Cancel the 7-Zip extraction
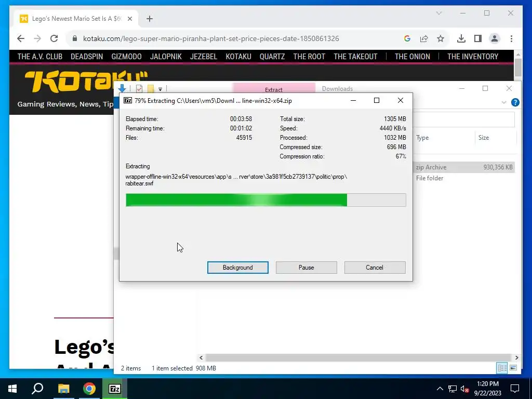The image size is (532, 399). click(375, 268)
